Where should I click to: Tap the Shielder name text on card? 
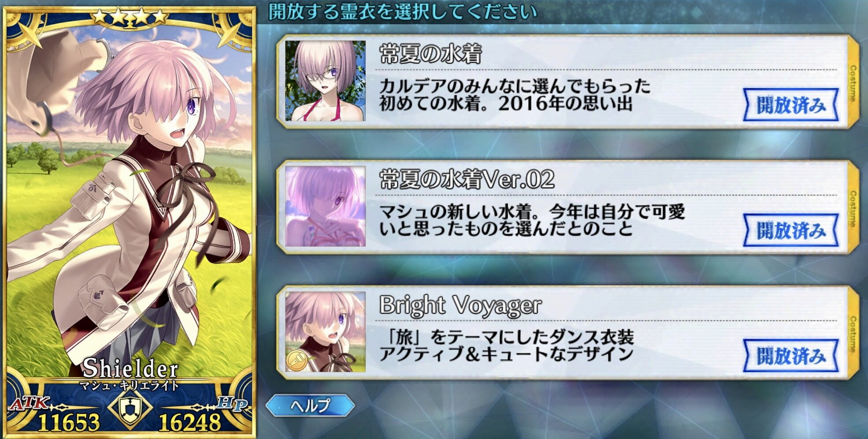click(x=131, y=367)
